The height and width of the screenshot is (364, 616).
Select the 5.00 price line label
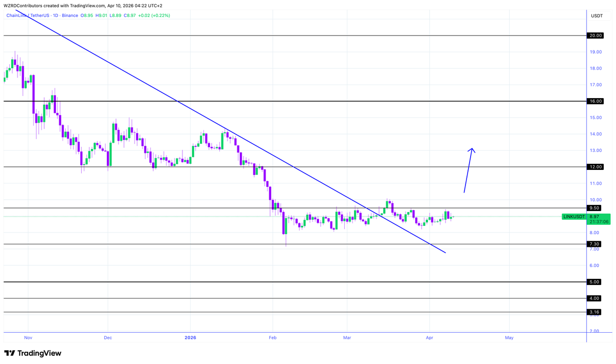coord(594,282)
